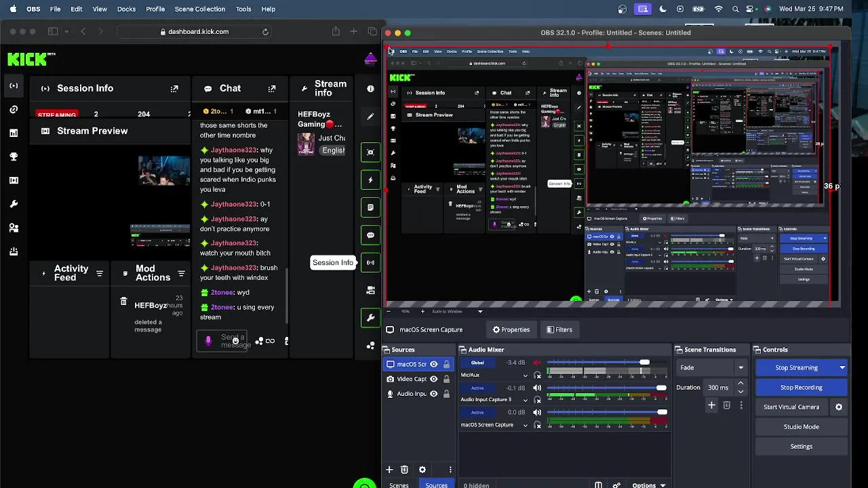Lock the Audio Input source
Screen dimensions: 868x488
point(446,394)
